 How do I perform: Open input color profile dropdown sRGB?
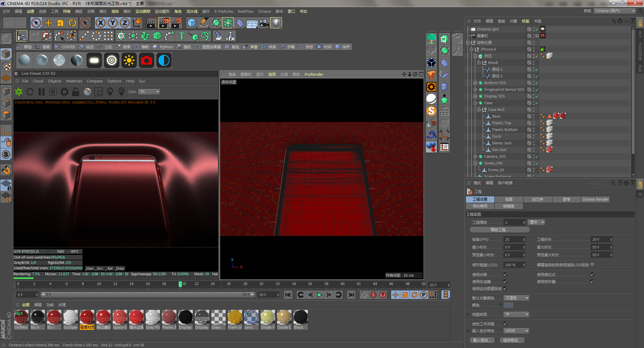click(516, 331)
